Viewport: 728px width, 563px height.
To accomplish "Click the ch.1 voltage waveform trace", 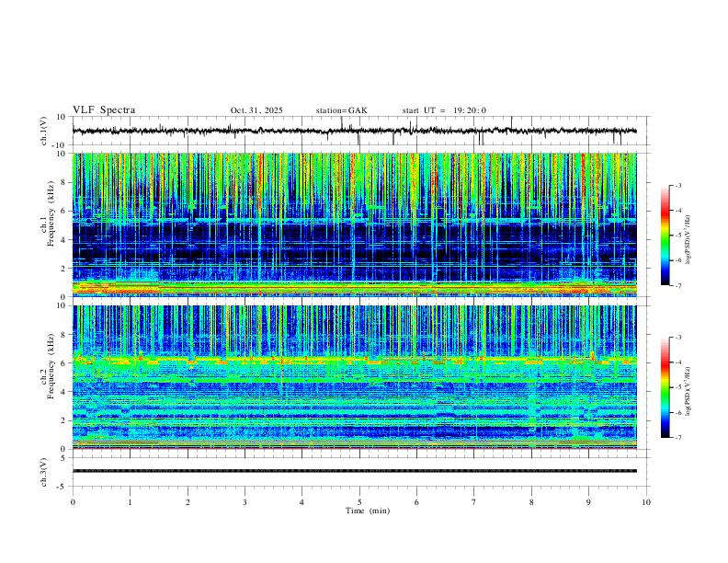I will click(x=354, y=131).
